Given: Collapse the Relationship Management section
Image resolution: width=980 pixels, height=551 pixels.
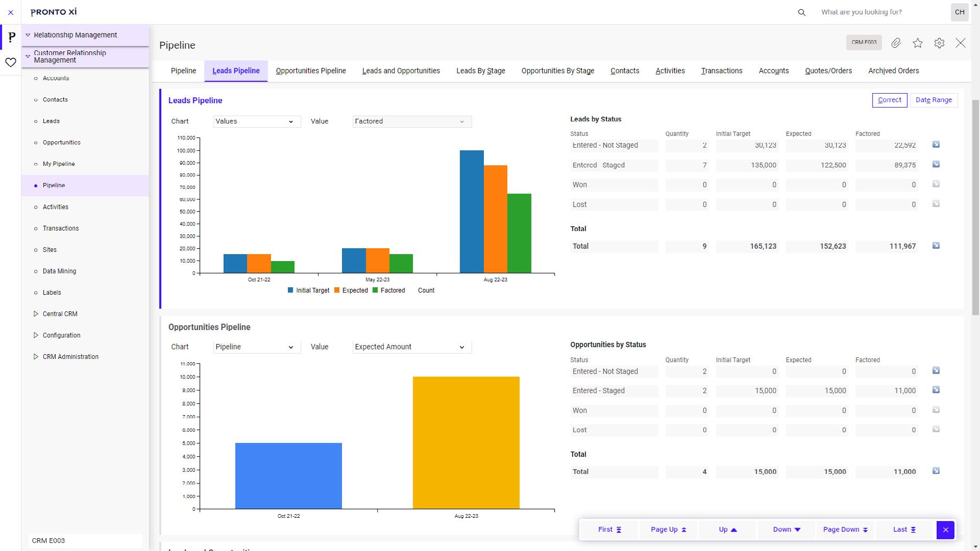Looking at the screenshot, I should pyautogui.click(x=28, y=35).
